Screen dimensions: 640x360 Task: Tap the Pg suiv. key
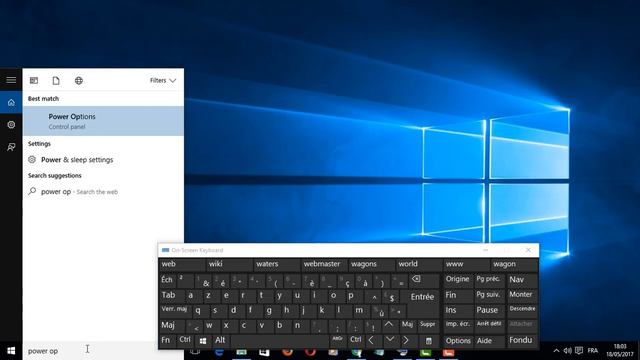pyautogui.click(x=490, y=295)
